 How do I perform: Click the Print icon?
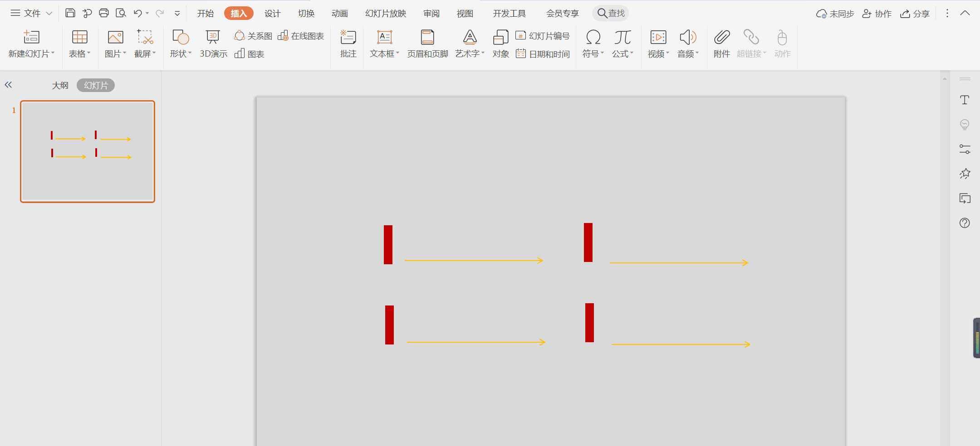[x=104, y=13]
